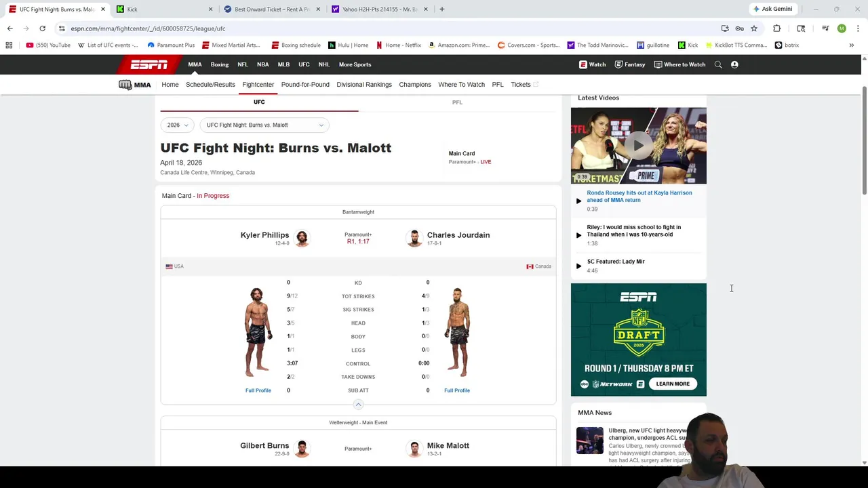Image resolution: width=868 pixels, height=488 pixels.
Task: Open Champions page
Action: point(415,85)
